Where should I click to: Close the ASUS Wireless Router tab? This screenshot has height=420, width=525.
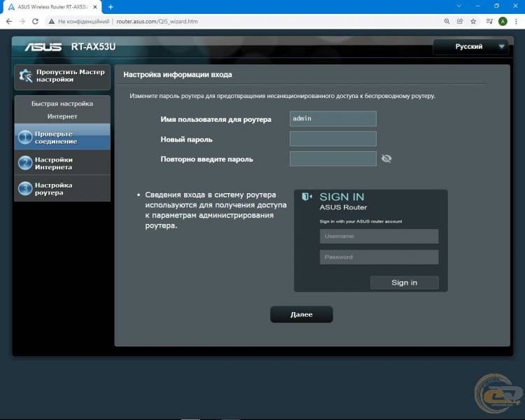coord(95,7)
